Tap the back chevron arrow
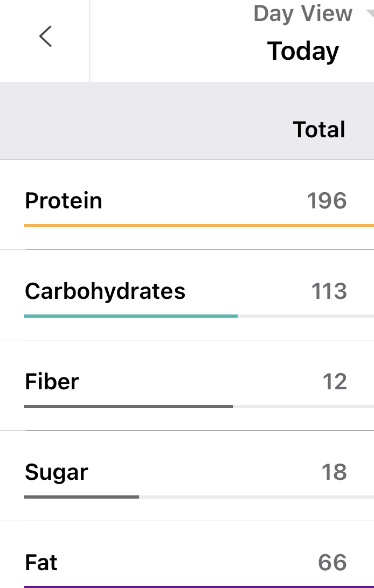Viewport: 374px width, 588px height. coord(45,37)
